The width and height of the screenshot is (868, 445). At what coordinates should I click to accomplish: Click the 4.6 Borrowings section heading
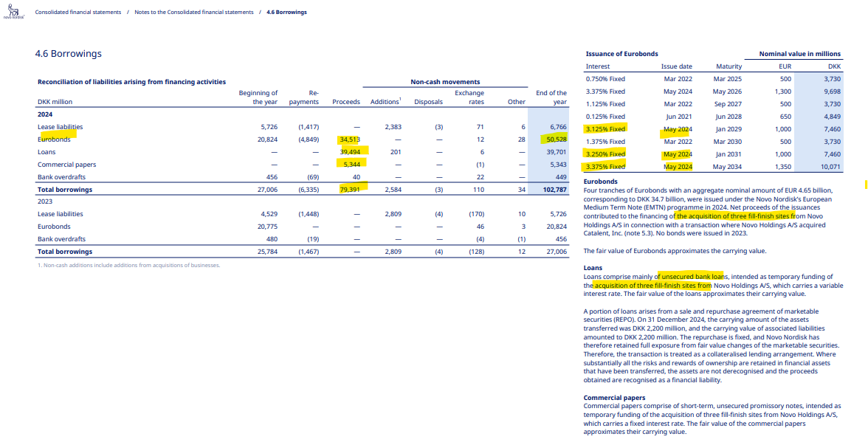tap(68, 54)
